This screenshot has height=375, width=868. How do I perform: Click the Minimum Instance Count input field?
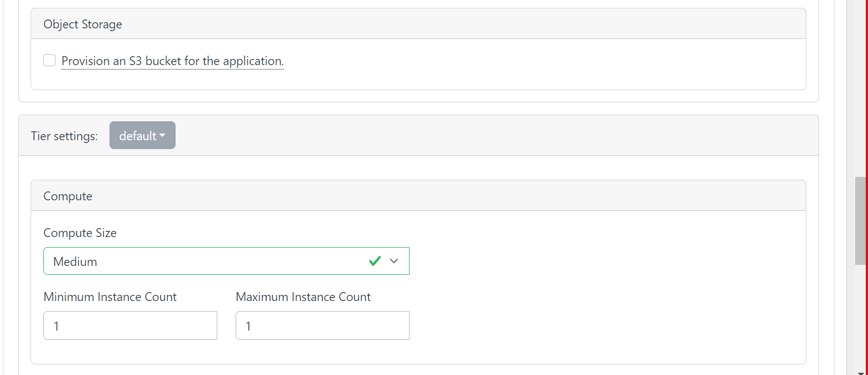[x=130, y=325]
